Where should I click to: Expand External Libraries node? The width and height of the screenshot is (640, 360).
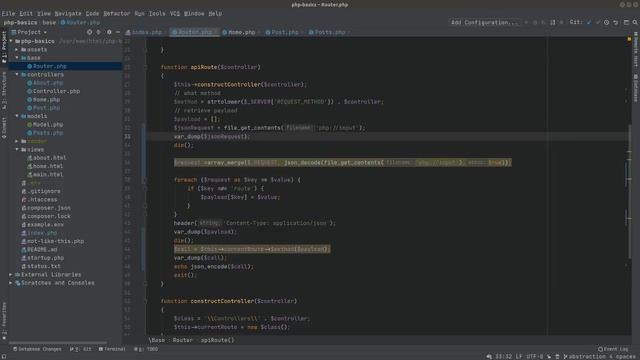pyautogui.click(x=11, y=275)
